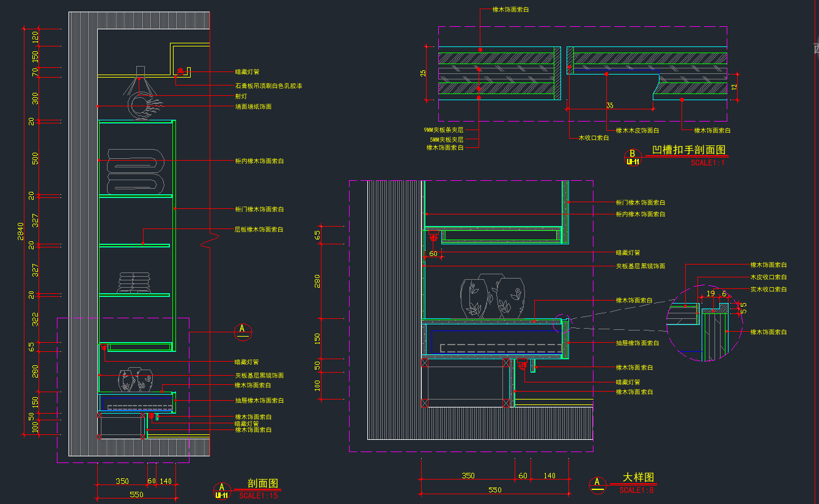Screen dimensions: 819x504
Task: Select the section A tag beside 剖面图 title
Action: click(222, 491)
